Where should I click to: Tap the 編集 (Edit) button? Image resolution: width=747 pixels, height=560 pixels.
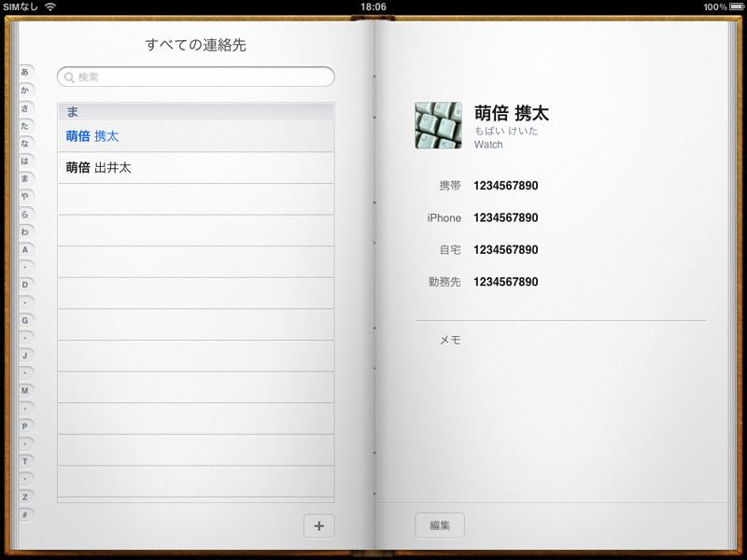[x=439, y=525]
